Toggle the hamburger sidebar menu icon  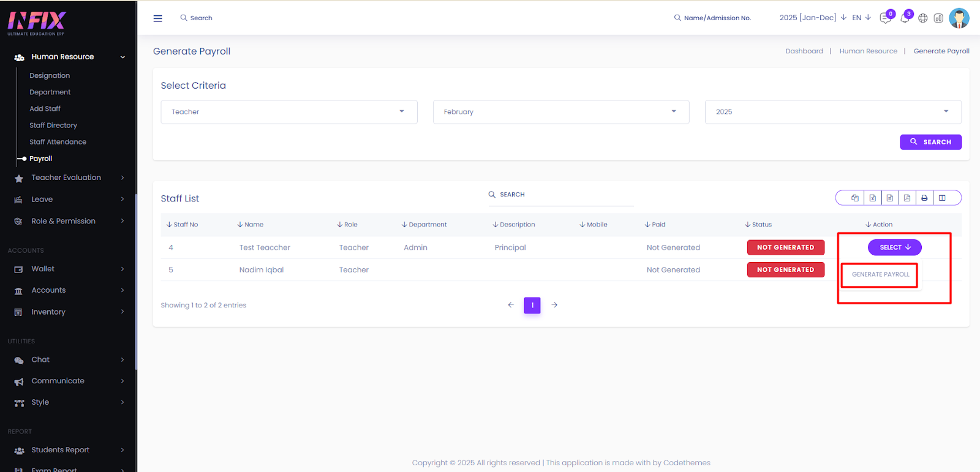(157, 18)
